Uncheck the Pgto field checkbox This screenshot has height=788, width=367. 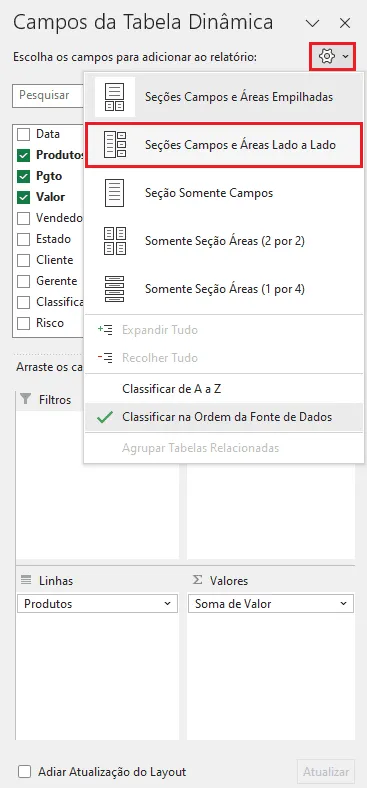pos(24,176)
